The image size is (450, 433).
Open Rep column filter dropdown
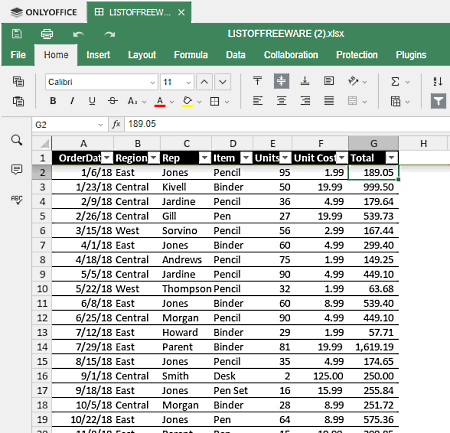pyautogui.click(x=205, y=158)
